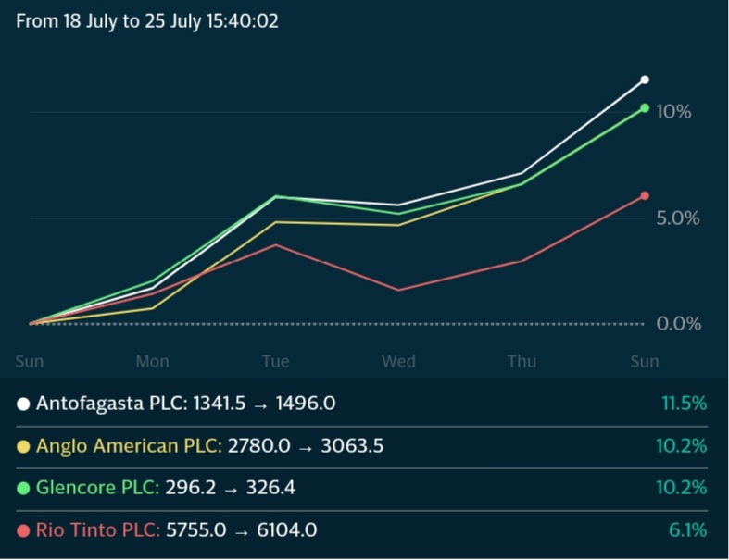This screenshot has width=729, height=560.
Task: Click the date range header text
Action: pos(147,20)
